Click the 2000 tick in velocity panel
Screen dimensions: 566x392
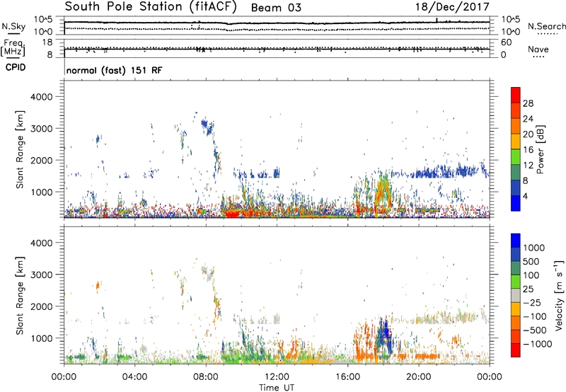(42, 306)
